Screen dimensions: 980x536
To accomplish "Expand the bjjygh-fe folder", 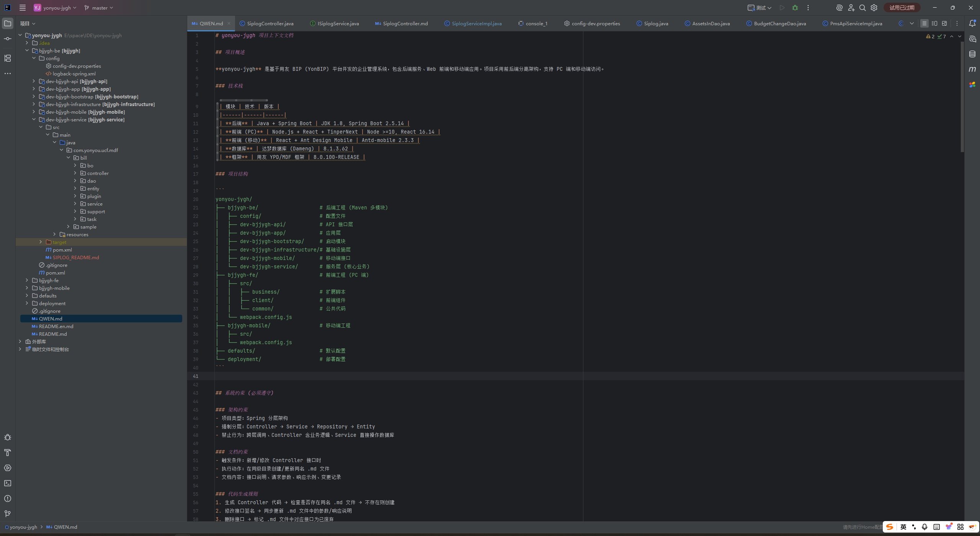I will [x=27, y=280].
